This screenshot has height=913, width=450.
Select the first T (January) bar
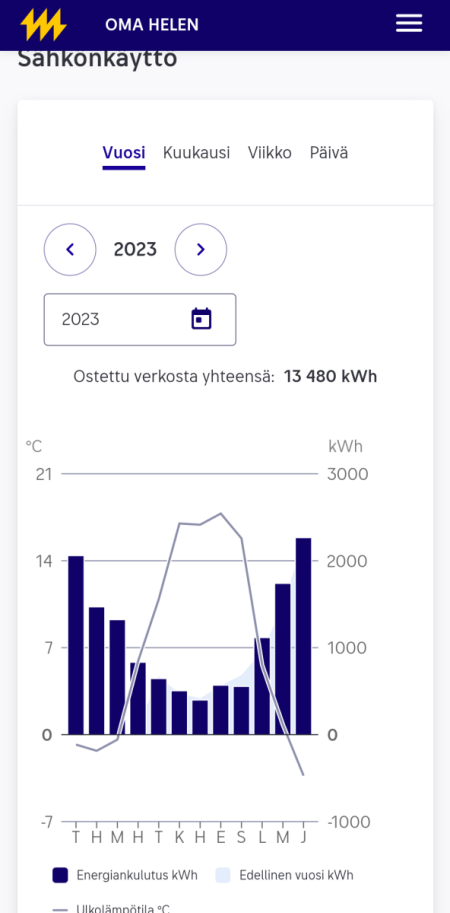point(76,645)
